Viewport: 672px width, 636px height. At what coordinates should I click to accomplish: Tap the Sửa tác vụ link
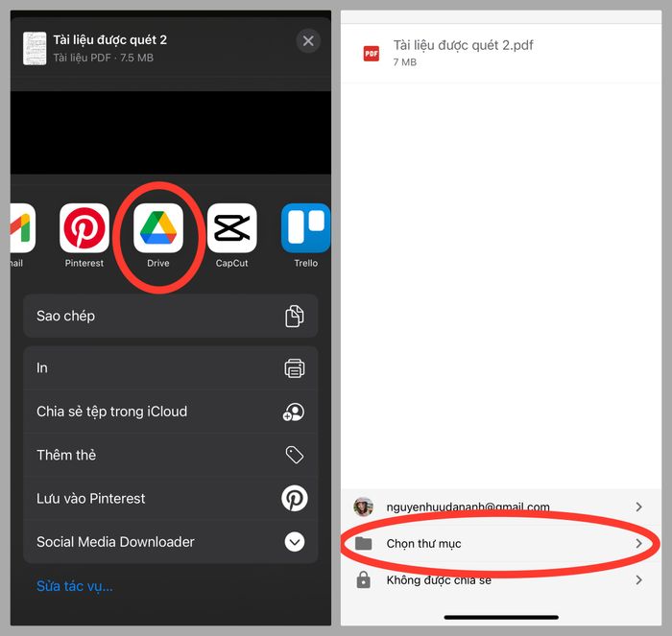pyautogui.click(x=75, y=586)
